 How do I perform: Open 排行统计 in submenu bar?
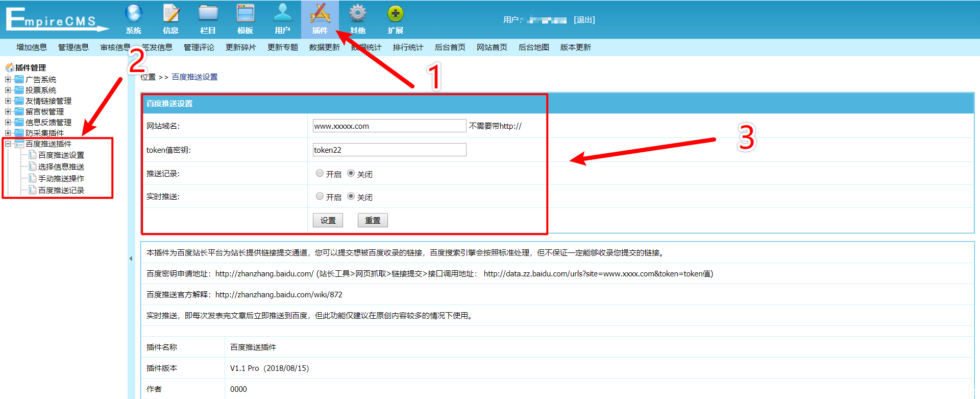(408, 48)
